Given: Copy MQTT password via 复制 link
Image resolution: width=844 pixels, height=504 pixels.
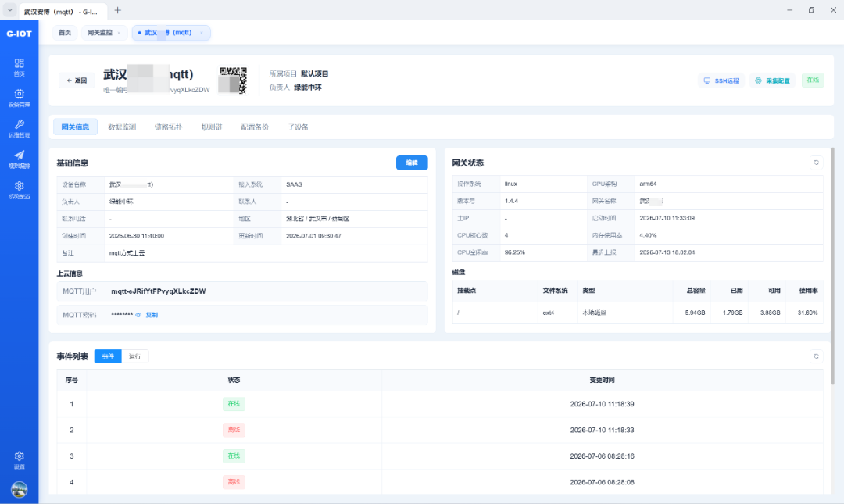Looking at the screenshot, I should coord(152,315).
